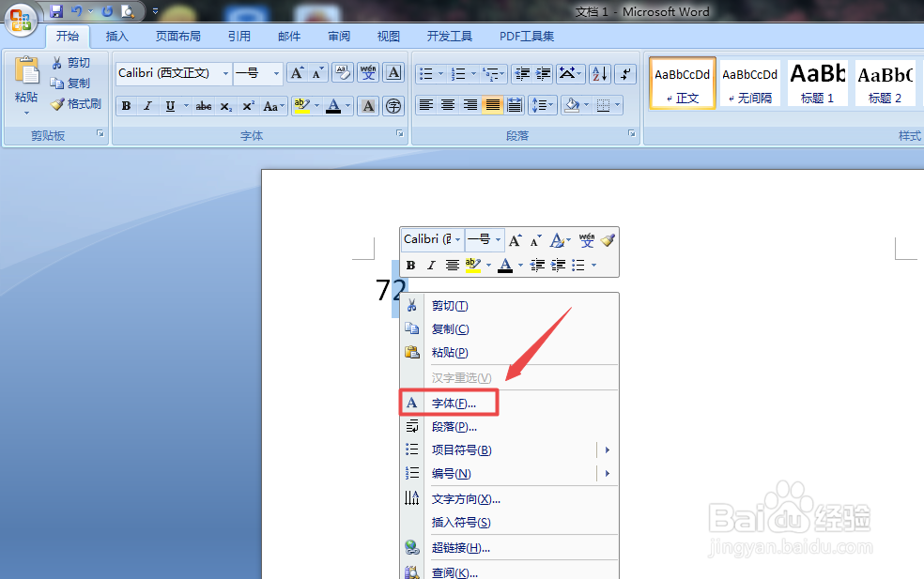Image resolution: width=924 pixels, height=579 pixels.
Task: Click ribbon superscript x² button
Action: coord(249,106)
